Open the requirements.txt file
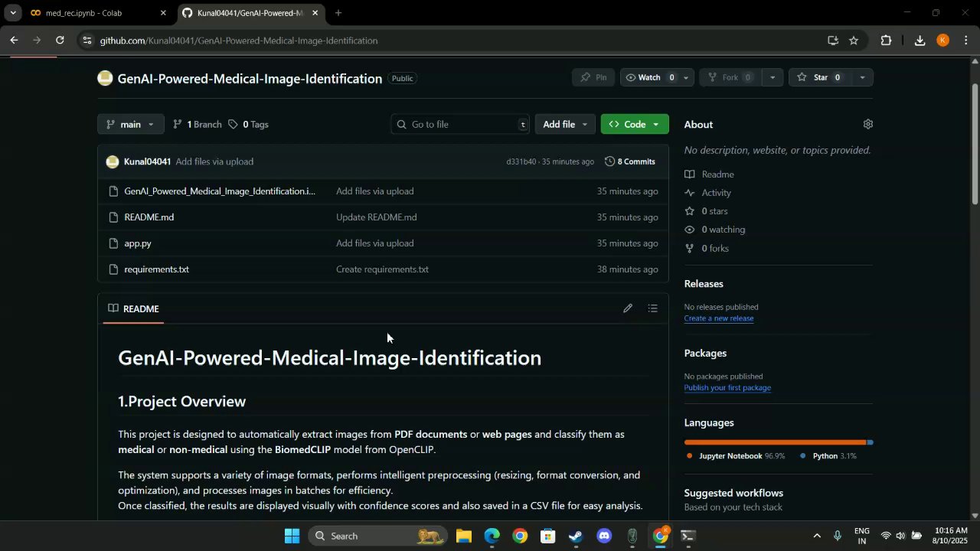The image size is (980, 551). click(156, 269)
